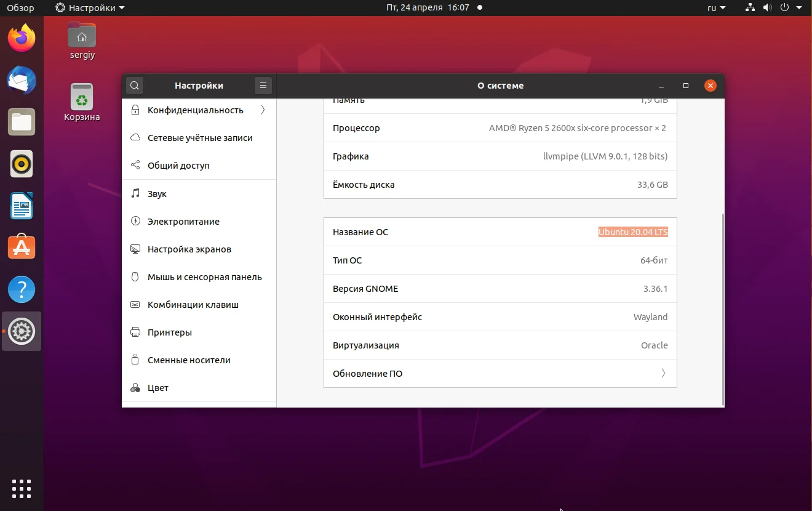Select Сетевые учётные записи in the sidebar

[x=199, y=138]
